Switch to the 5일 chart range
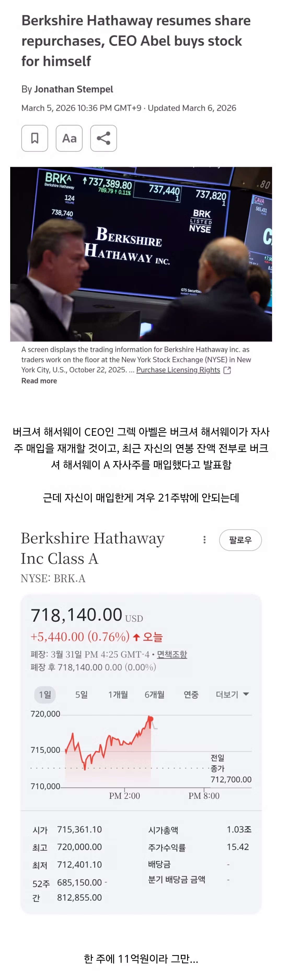Image resolution: width=282 pixels, height=980 pixels. point(82,695)
